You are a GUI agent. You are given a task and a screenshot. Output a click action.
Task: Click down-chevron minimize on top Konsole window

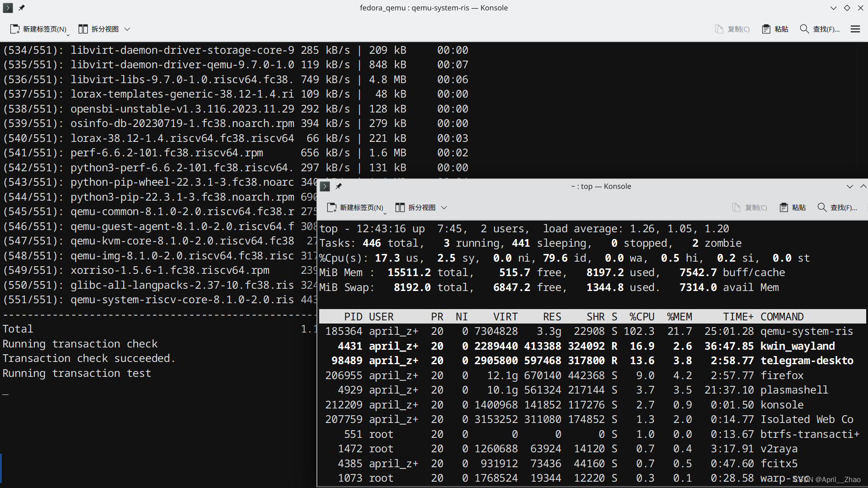849,186
